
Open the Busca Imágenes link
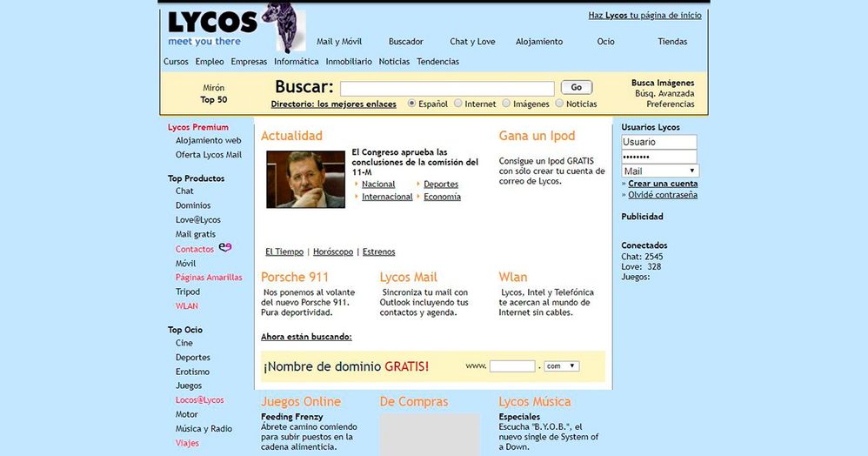(663, 84)
